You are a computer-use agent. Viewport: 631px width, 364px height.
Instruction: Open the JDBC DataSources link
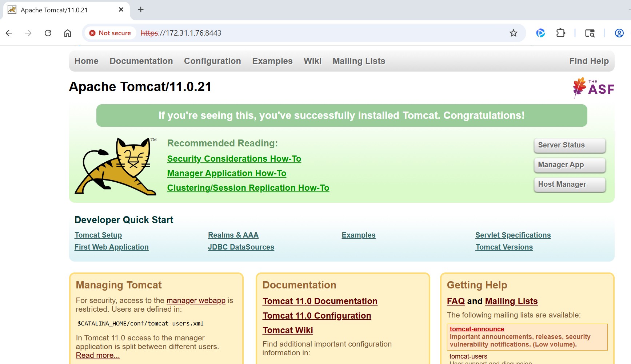(241, 247)
